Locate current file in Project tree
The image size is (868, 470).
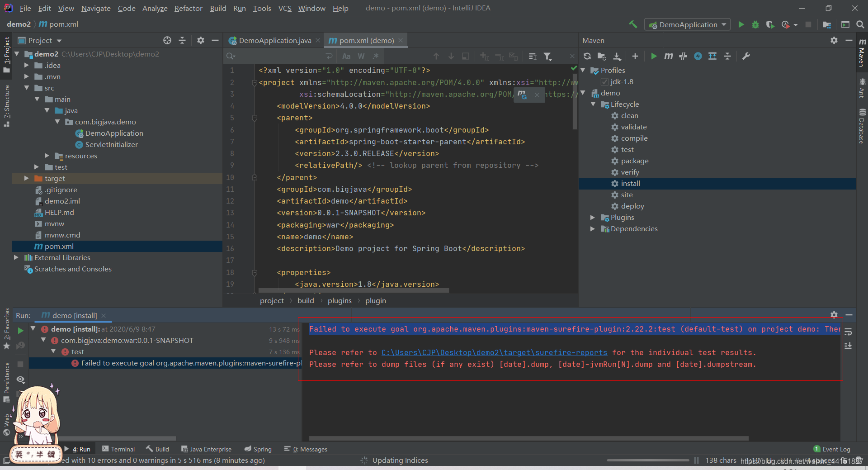pos(167,40)
